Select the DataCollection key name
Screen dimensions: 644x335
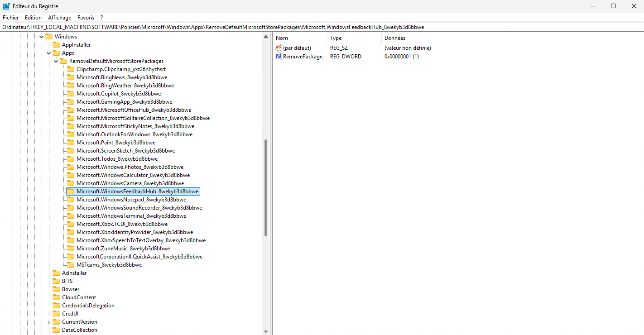80,330
